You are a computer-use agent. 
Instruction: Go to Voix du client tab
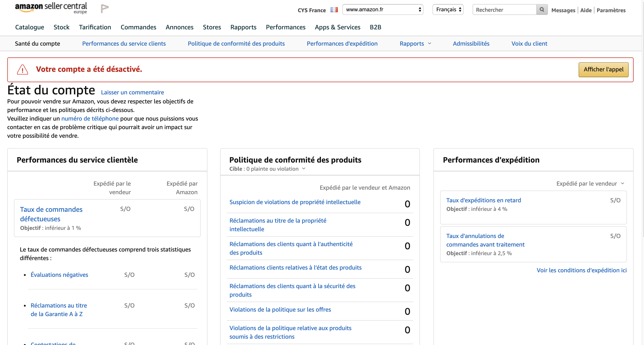[x=529, y=44]
